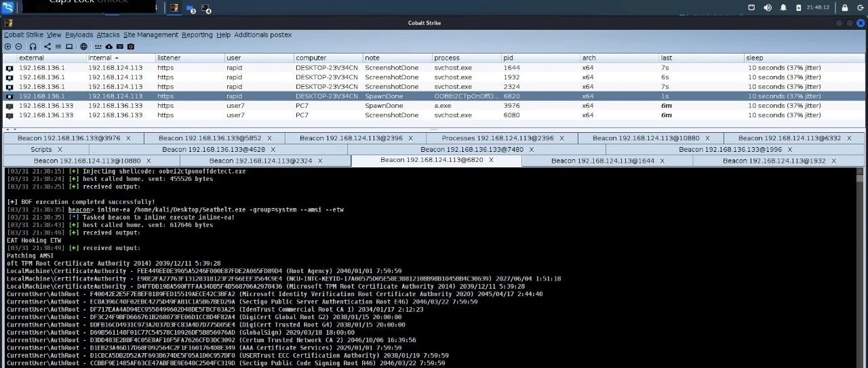Screen dimensions: 868x368
Task: Click the taskbar terminal icon badged 4
Action: [x=206, y=9]
